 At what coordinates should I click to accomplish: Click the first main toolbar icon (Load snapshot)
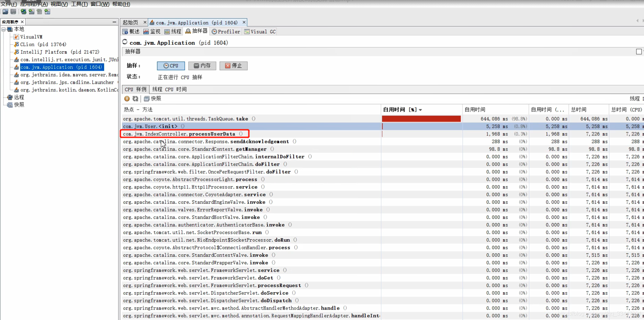tap(5, 12)
